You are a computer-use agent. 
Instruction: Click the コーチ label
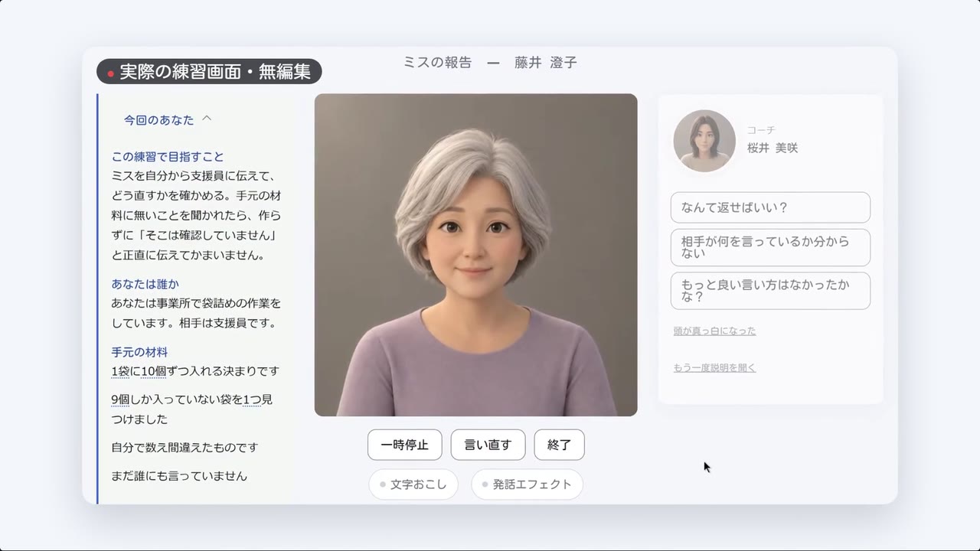(x=761, y=131)
